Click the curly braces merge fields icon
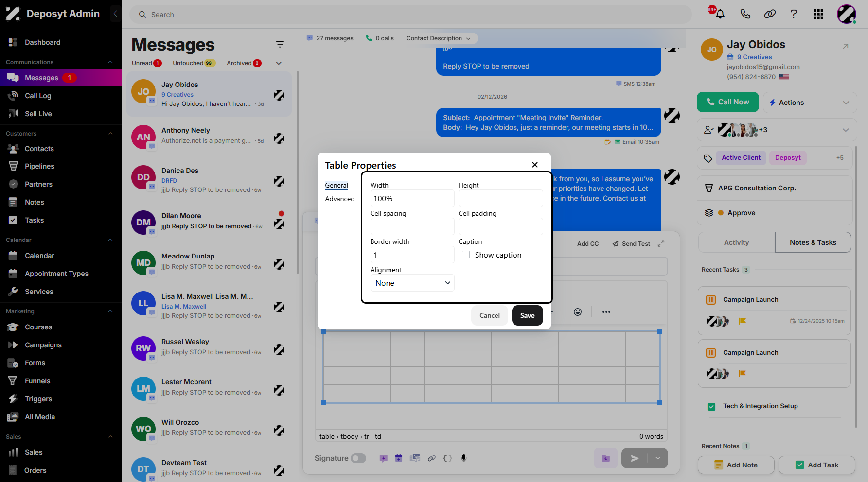The width and height of the screenshot is (868, 482). pyautogui.click(x=448, y=458)
